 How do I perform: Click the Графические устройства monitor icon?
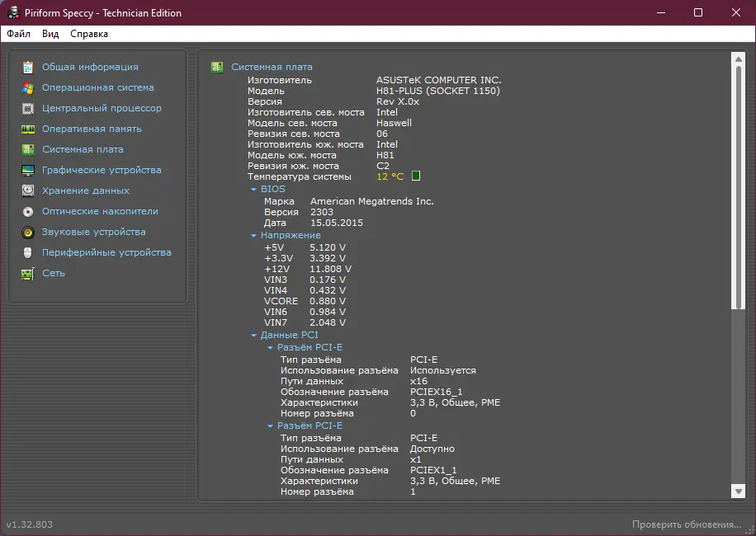point(28,171)
